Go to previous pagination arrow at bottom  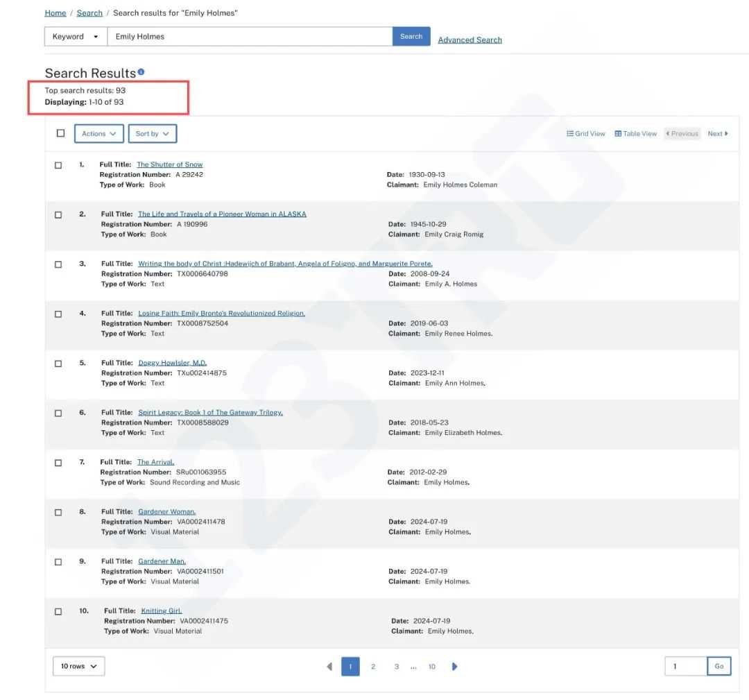(x=329, y=666)
